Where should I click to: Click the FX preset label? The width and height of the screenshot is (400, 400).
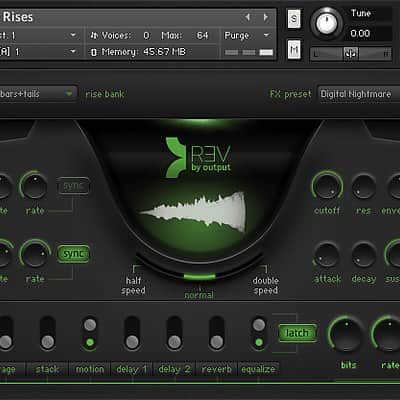point(290,94)
